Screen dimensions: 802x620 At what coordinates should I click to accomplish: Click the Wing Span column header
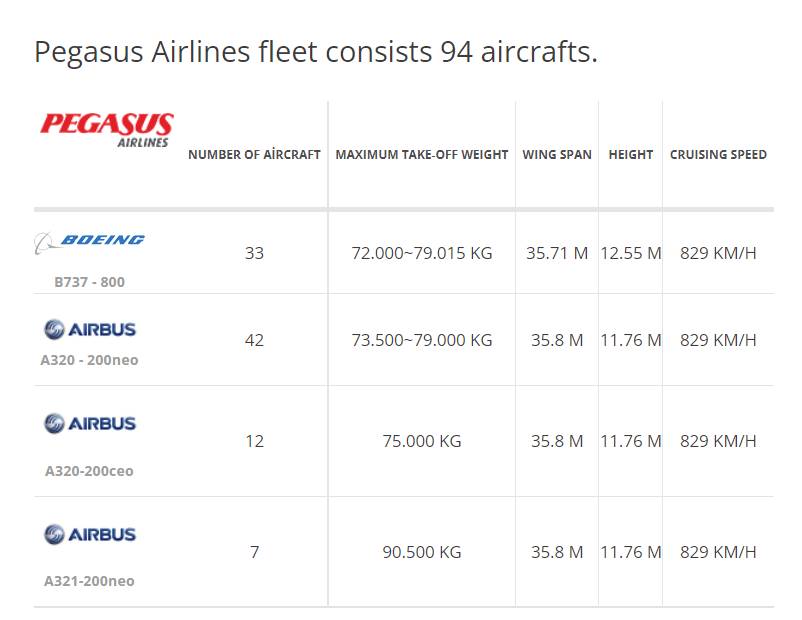click(x=557, y=154)
